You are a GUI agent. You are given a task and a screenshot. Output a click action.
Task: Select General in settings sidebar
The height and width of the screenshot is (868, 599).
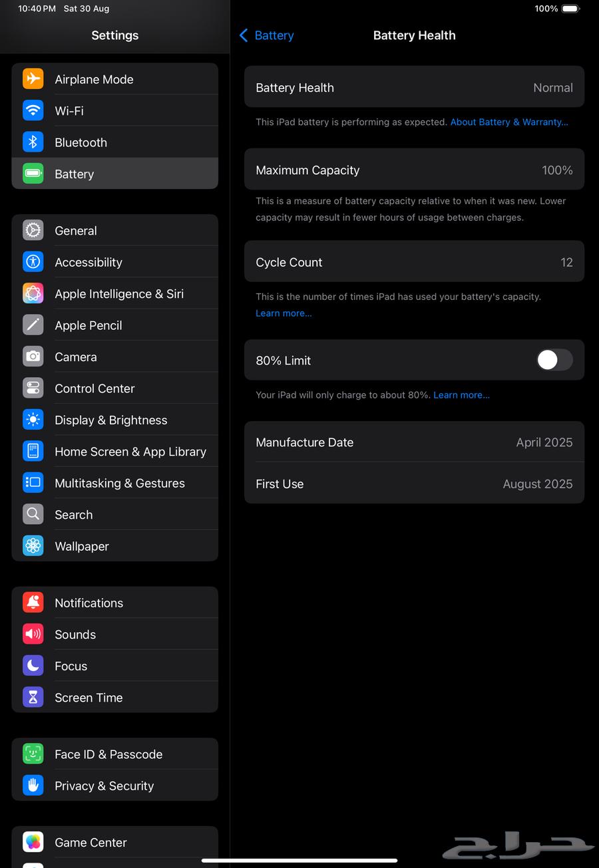point(76,231)
